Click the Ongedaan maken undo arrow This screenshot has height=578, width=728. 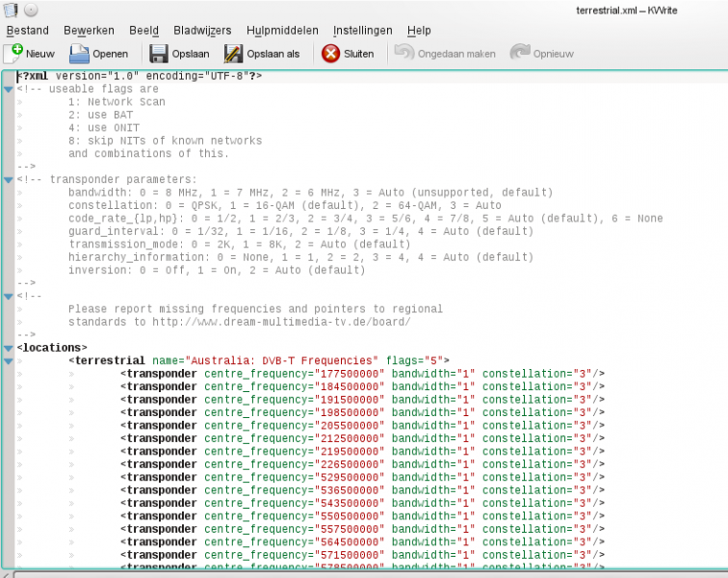coord(404,54)
